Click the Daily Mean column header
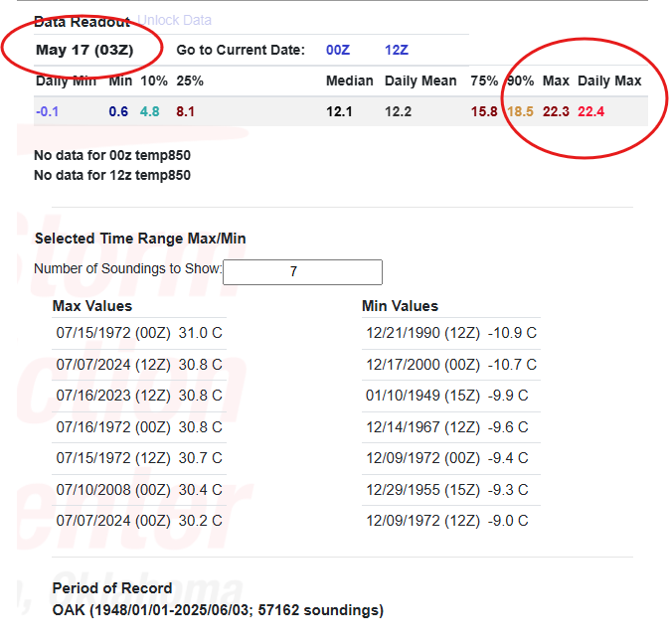Viewport: 669px width, 644px height. [420, 81]
